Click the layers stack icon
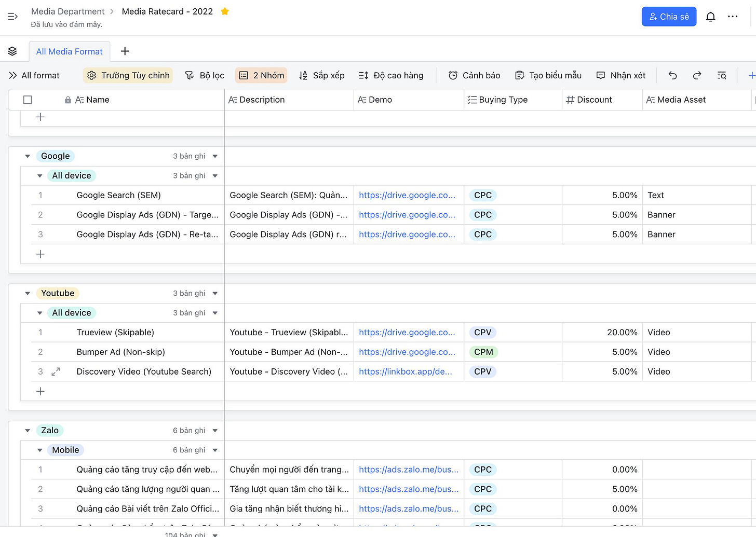This screenshot has width=756, height=537. tap(12, 51)
